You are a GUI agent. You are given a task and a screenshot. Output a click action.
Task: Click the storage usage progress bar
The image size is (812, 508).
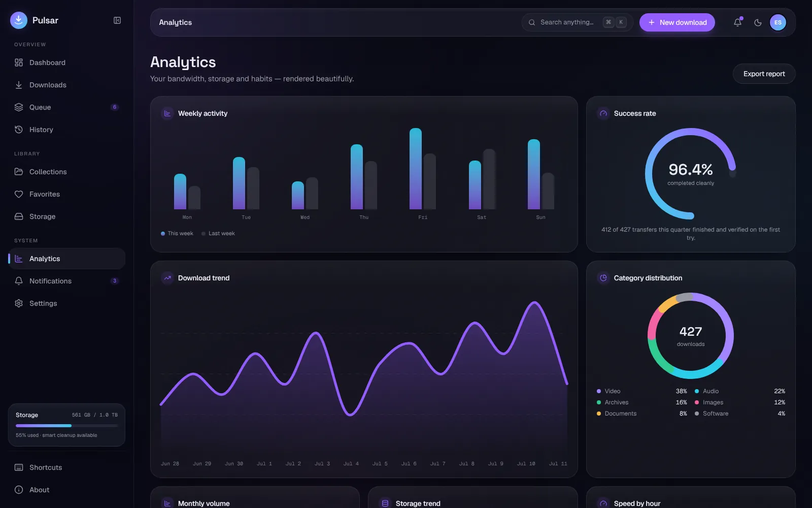(x=66, y=426)
